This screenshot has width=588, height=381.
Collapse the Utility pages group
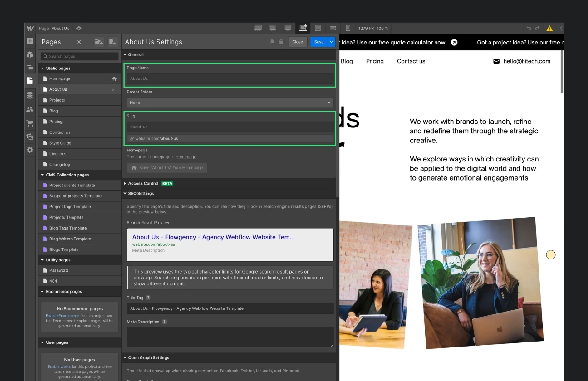[x=42, y=260]
